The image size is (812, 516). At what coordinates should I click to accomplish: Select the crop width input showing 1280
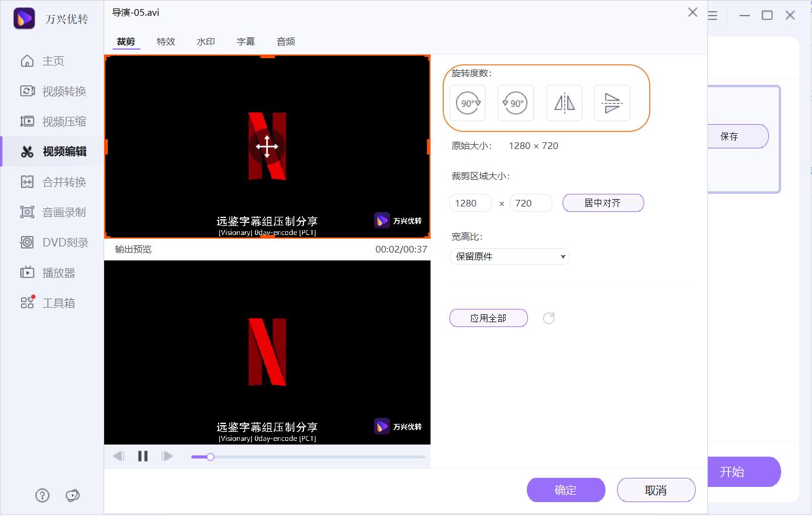pos(470,202)
